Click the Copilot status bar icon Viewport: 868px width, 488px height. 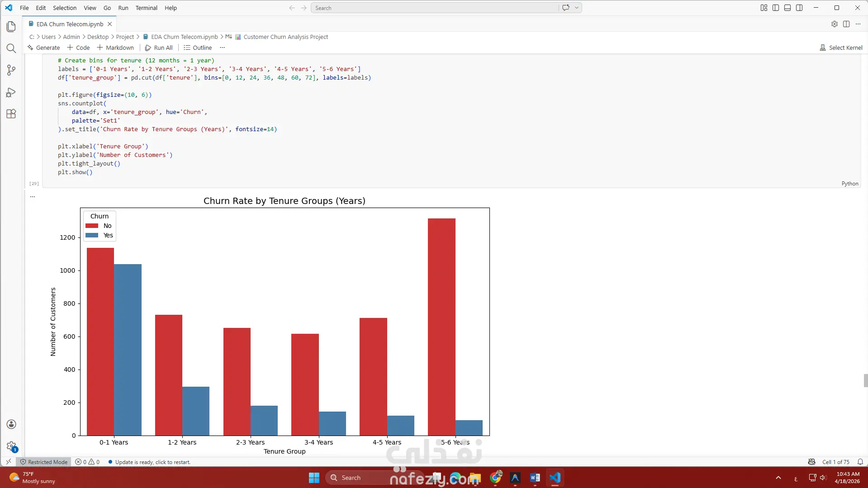pos(811,462)
